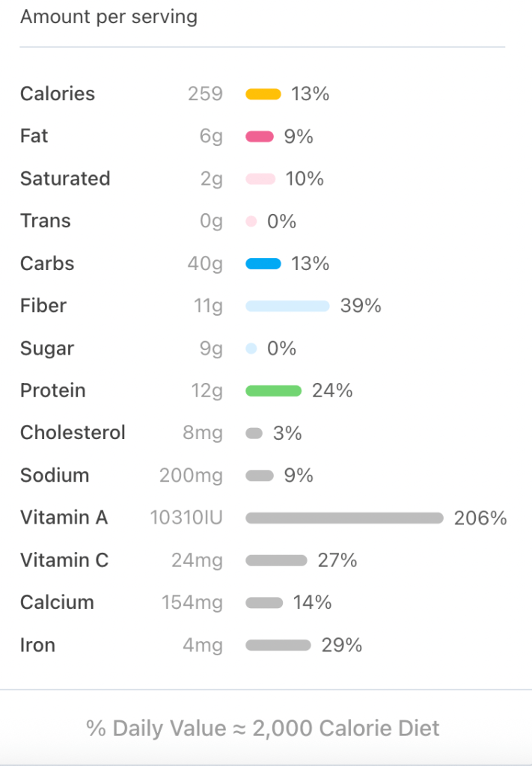Click the Sugar dot indicator
532x766 pixels.
251,349
